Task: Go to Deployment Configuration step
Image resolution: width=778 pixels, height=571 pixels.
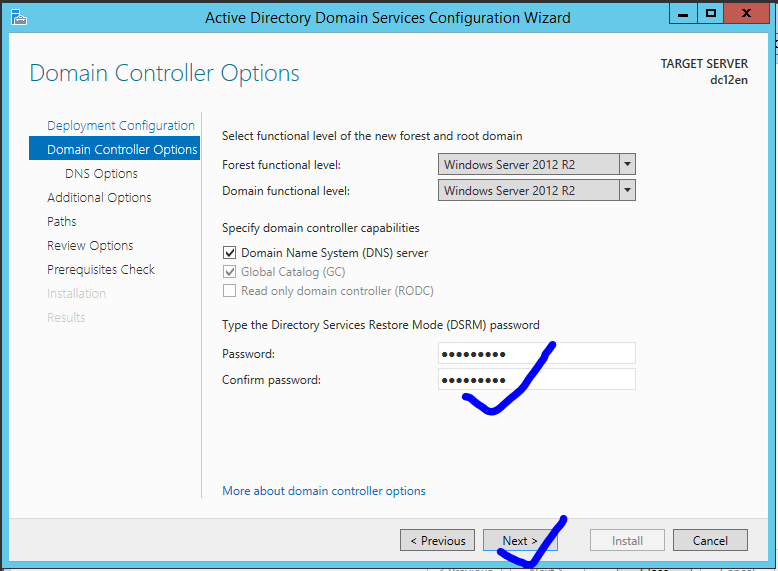Action: tap(121, 126)
